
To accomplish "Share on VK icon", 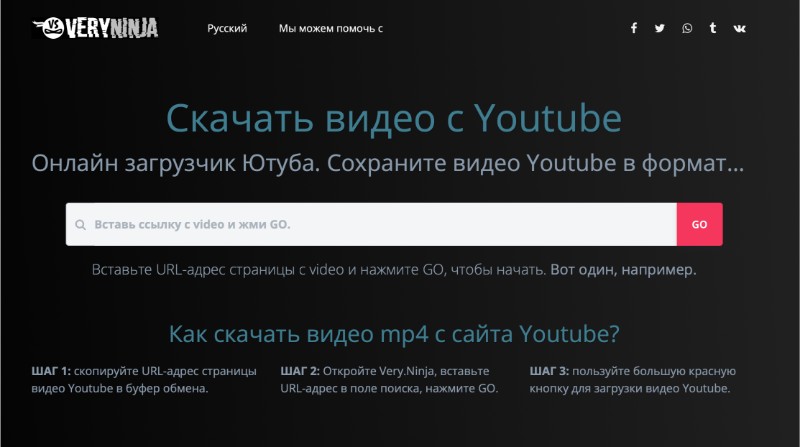I will coord(739,29).
